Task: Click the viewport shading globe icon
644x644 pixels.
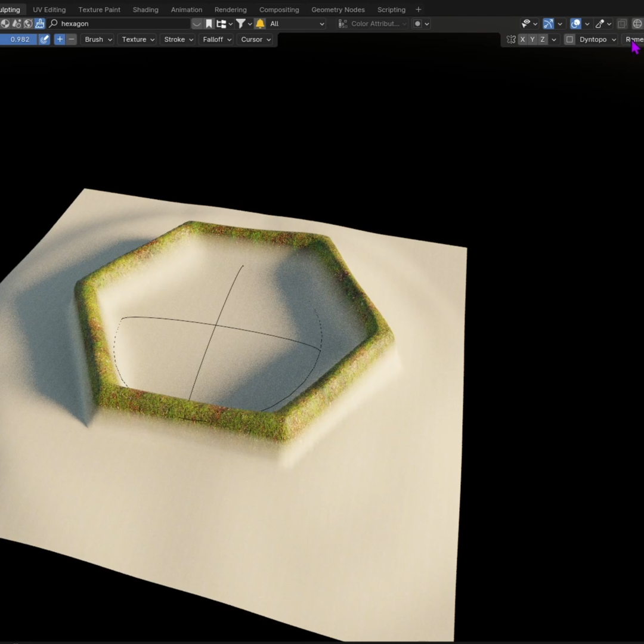Action: point(636,23)
